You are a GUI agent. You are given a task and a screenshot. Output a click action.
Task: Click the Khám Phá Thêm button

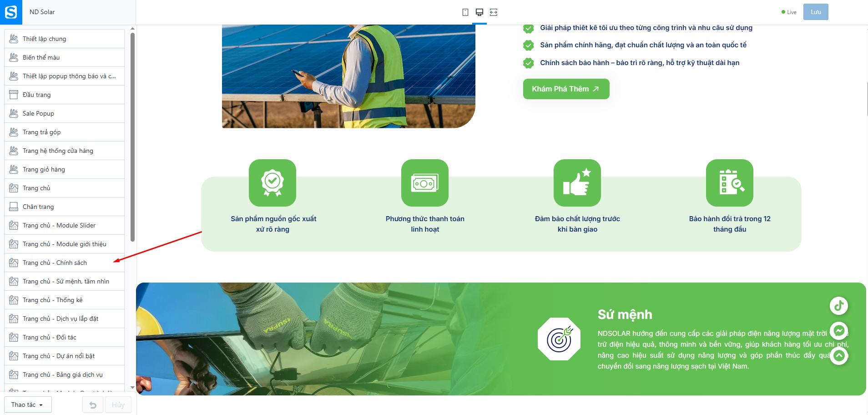tap(566, 89)
